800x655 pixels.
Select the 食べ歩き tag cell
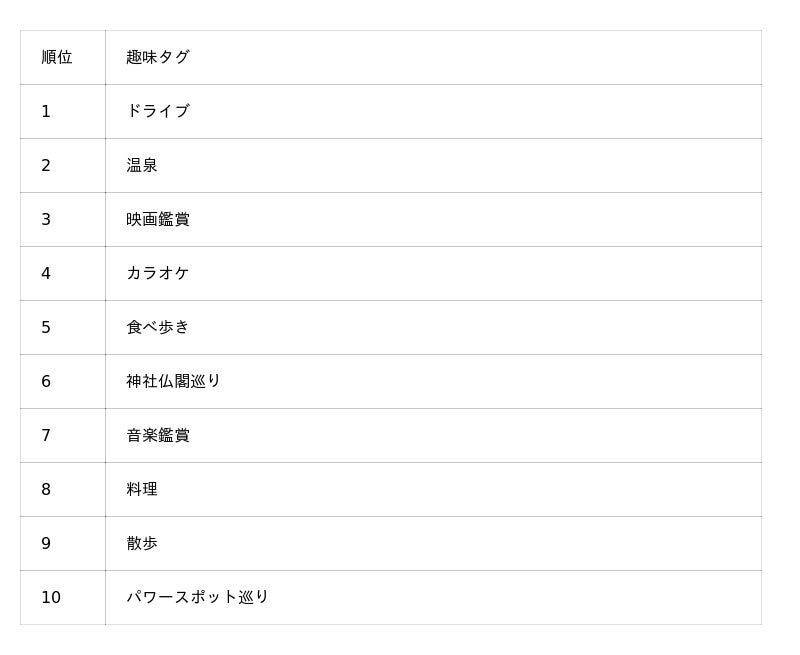click(x=157, y=327)
